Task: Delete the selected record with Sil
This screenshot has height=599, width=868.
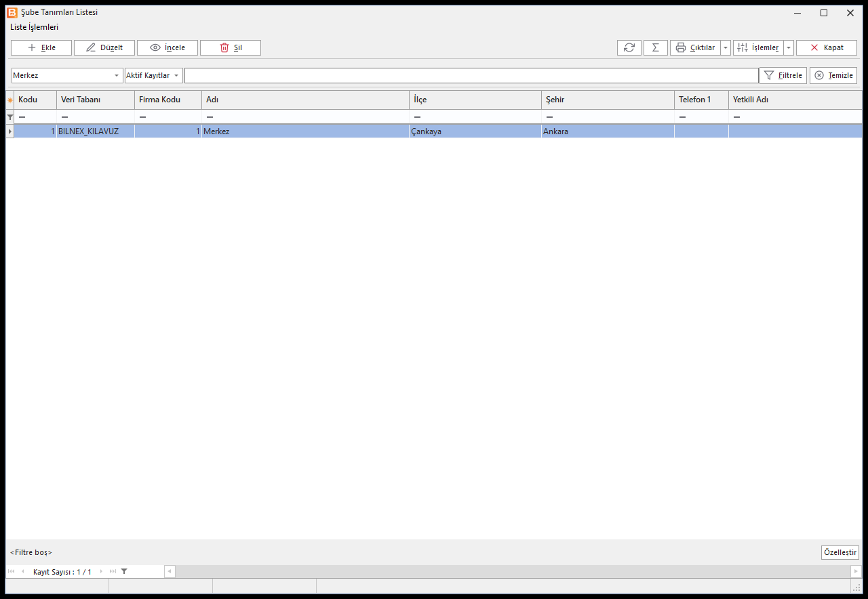Action: 231,47
